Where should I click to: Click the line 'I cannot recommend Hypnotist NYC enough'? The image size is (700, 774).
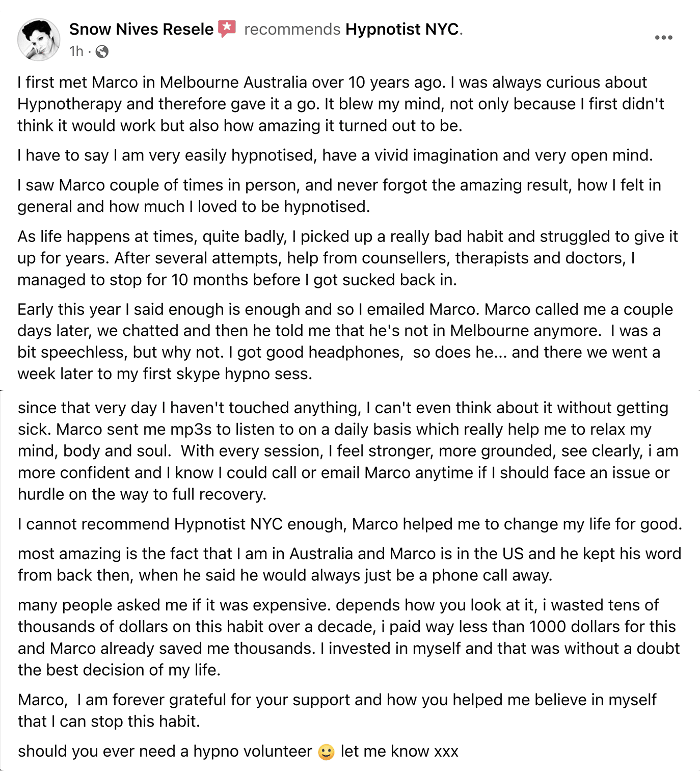pos(349,524)
